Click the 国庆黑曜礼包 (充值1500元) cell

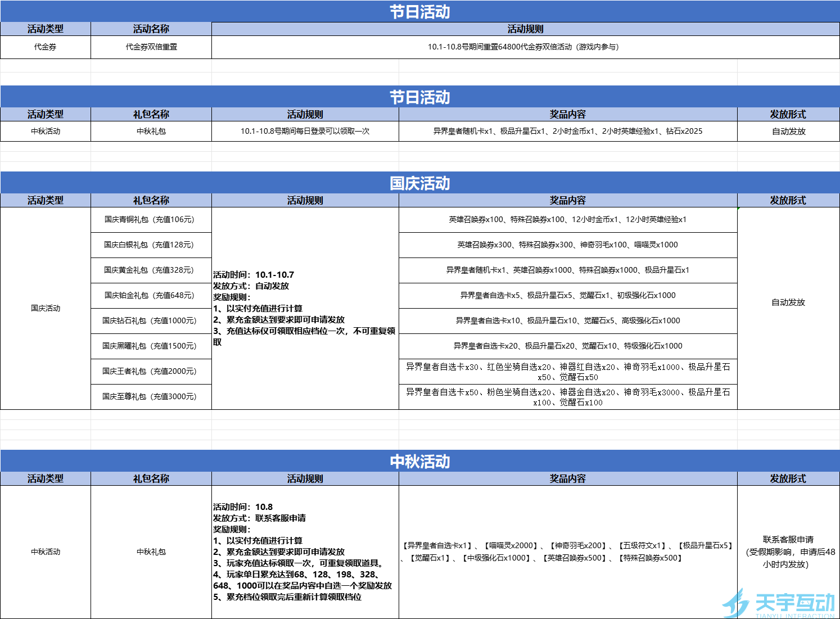click(151, 346)
